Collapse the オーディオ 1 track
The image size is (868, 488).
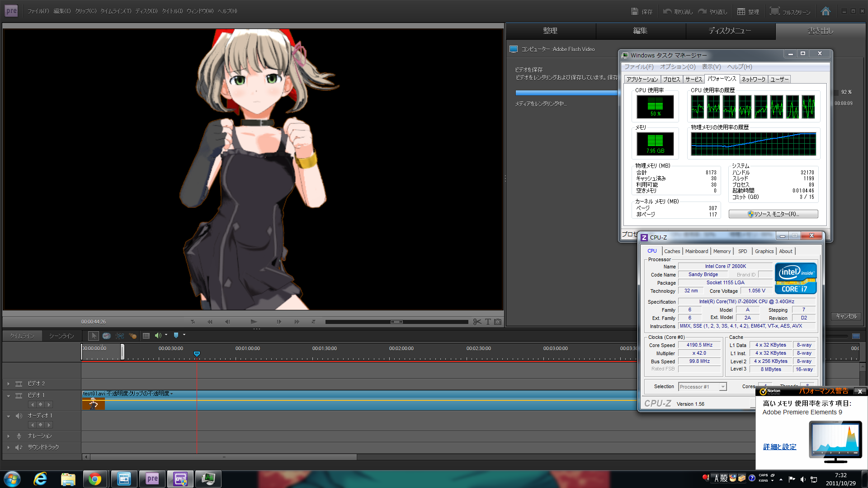8,416
